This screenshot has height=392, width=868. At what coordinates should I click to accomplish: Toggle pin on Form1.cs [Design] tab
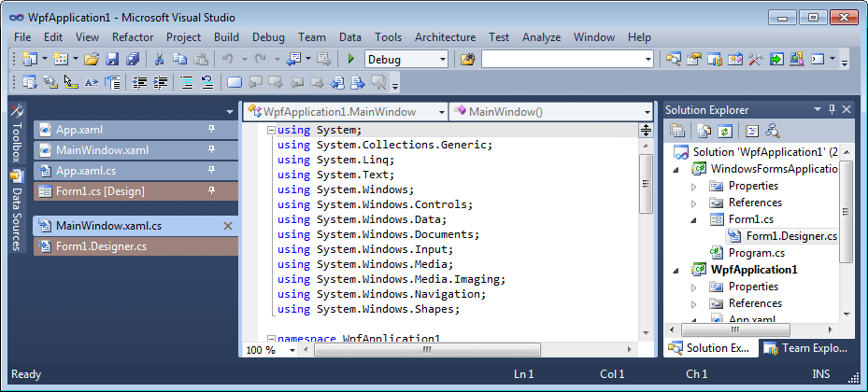[211, 190]
